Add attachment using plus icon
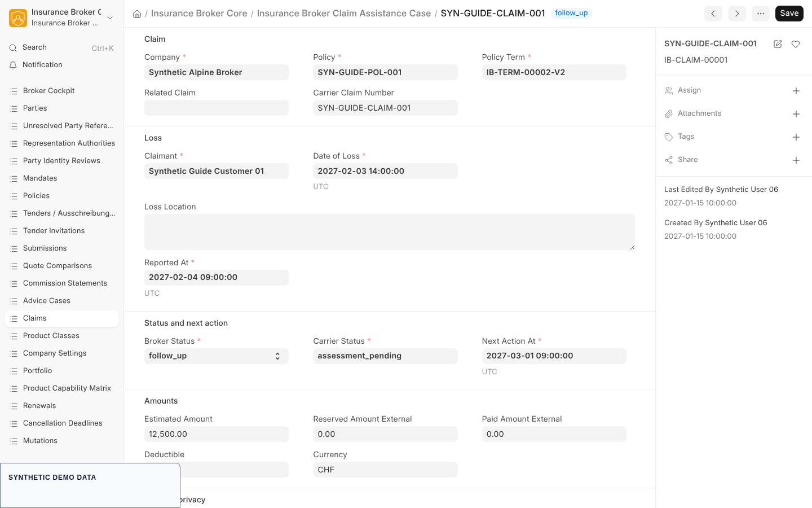This screenshot has width=812, height=508. 796,114
